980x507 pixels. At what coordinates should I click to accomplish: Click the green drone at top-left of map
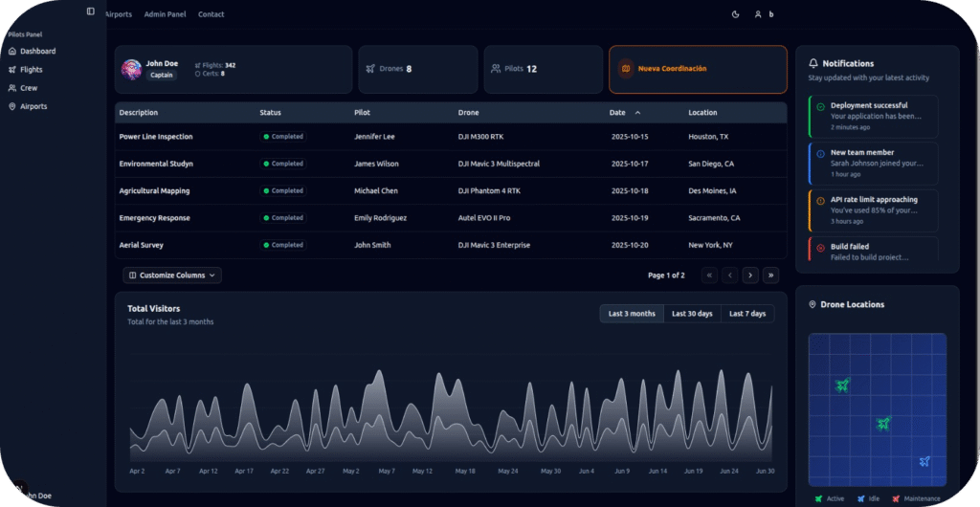click(842, 386)
